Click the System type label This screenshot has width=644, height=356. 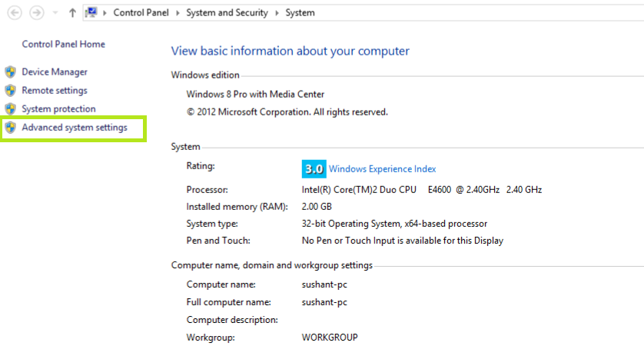pyautogui.click(x=212, y=224)
